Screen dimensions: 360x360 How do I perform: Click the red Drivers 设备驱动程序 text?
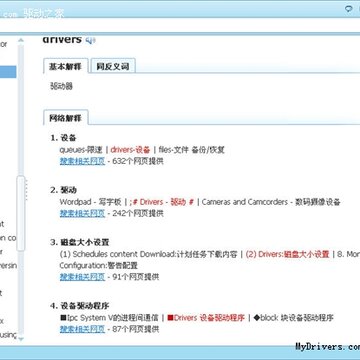tap(206, 318)
